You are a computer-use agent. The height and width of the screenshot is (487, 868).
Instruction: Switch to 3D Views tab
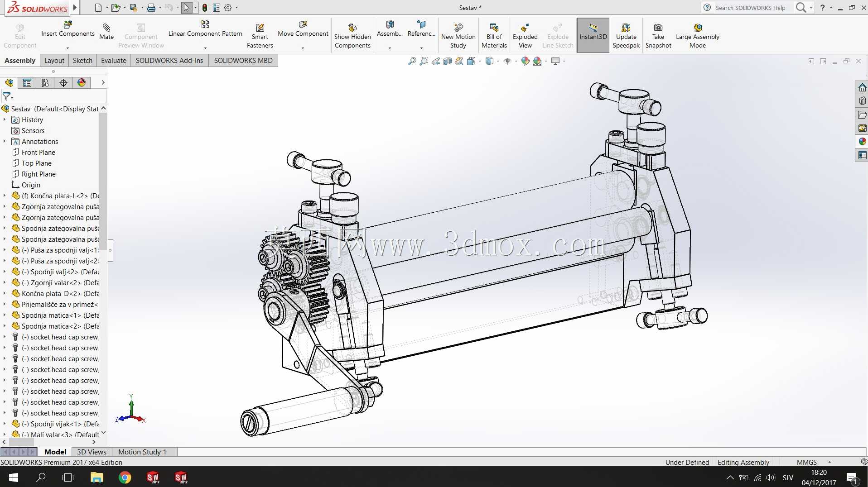point(92,452)
